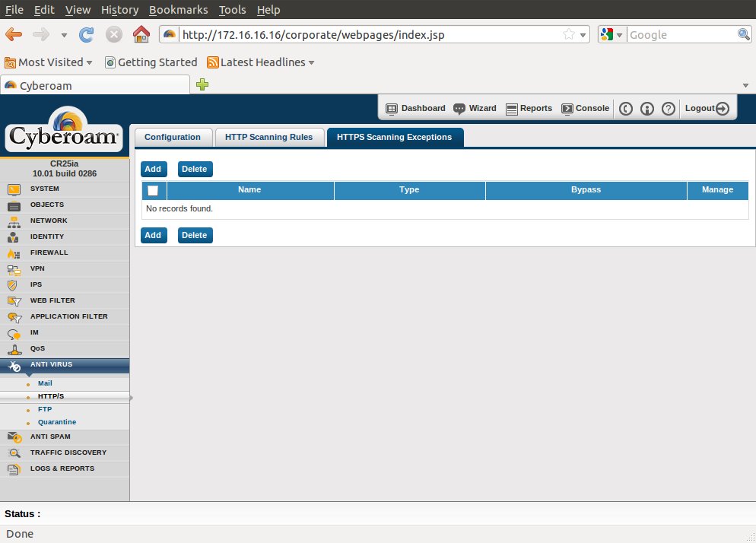
Task: Reload page with the refresh icon
Action: pos(86,35)
